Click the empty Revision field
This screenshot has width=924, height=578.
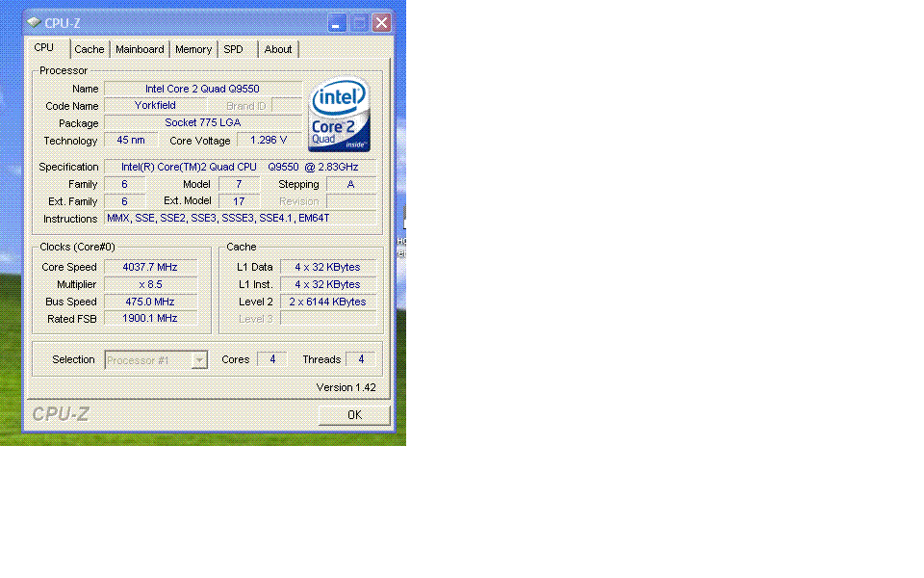coord(350,201)
